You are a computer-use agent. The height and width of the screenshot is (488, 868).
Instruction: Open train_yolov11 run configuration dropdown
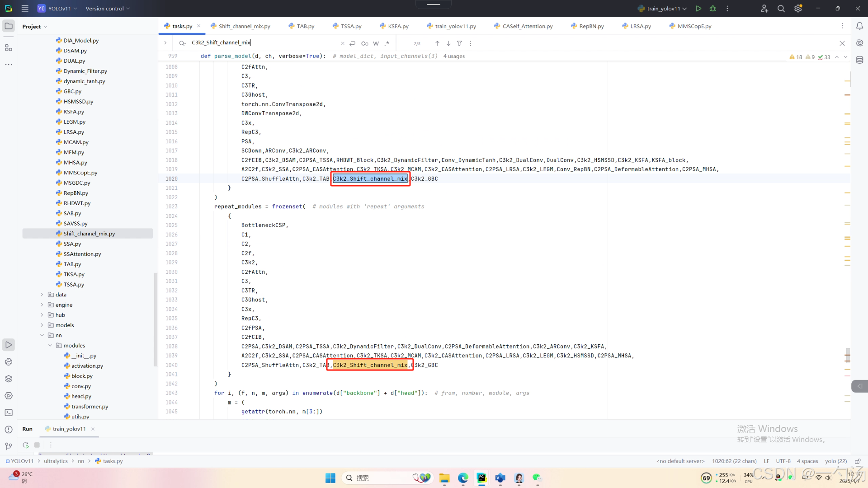pyautogui.click(x=663, y=9)
